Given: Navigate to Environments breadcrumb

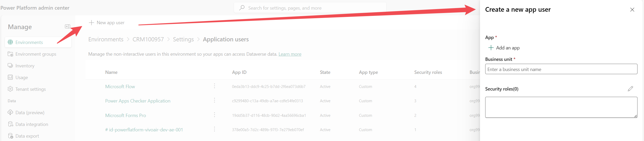Looking at the screenshot, I should click(x=106, y=39).
